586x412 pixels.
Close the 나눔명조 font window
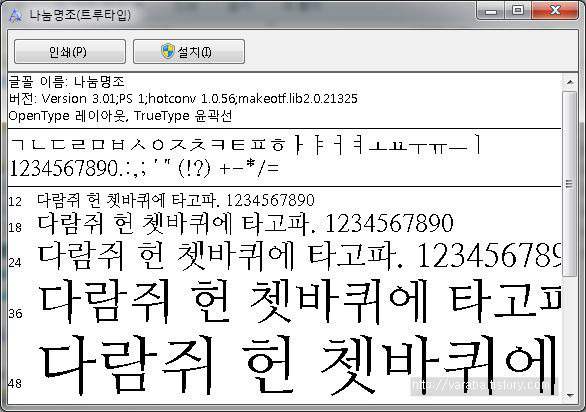555,10
